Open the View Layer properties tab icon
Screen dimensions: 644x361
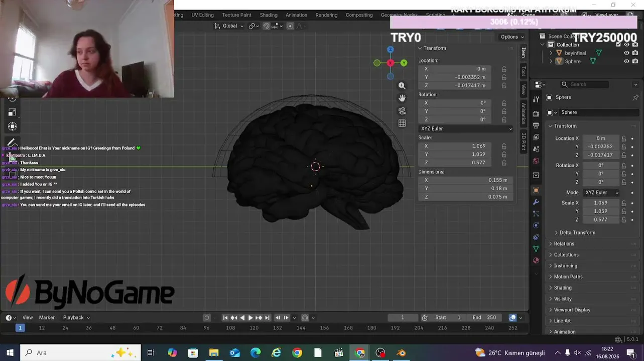536,137
